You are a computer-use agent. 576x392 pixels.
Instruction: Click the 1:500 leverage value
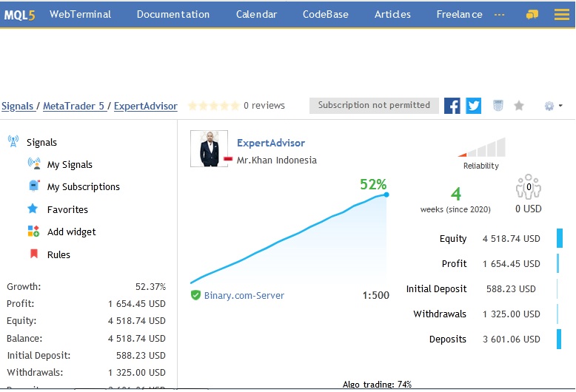point(376,295)
